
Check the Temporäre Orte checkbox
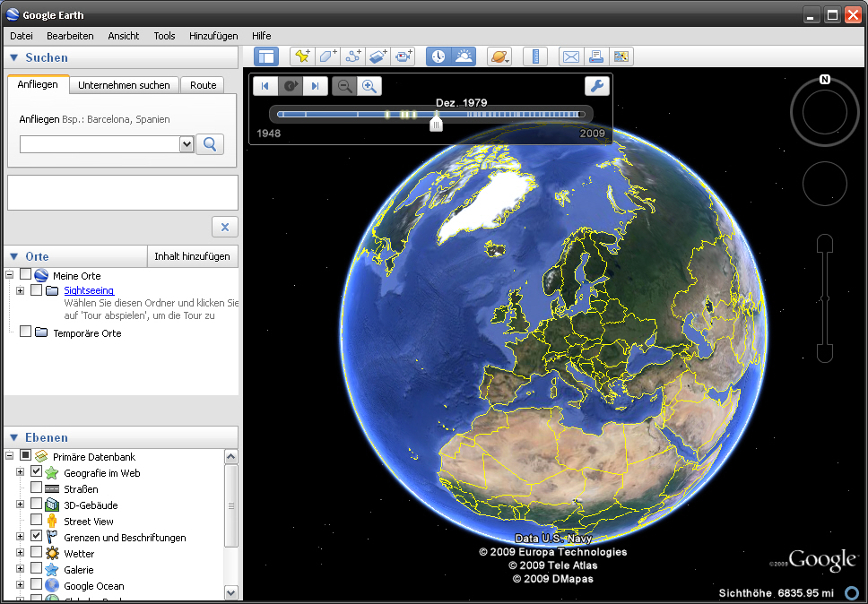[x=25, y=332]
